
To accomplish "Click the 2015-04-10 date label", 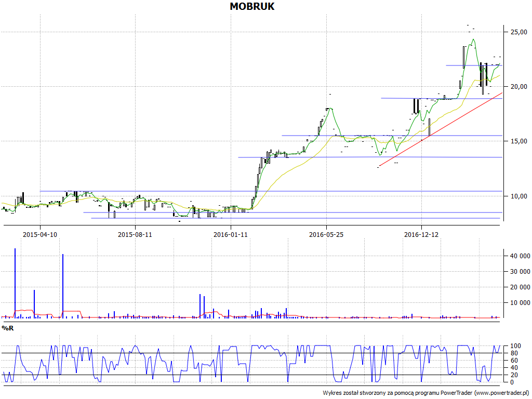I will [x=40, y=234].
